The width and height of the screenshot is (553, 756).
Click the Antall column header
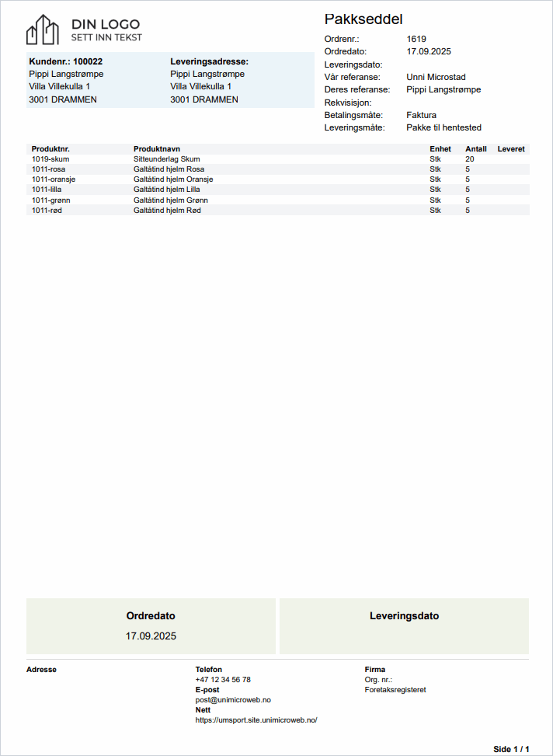coord(475,148)
